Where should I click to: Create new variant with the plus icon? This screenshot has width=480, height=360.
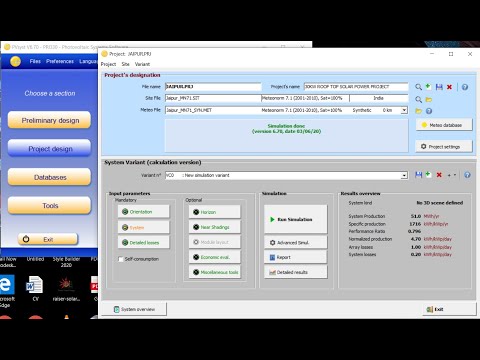pyautogui.click(x=428, y=174)
